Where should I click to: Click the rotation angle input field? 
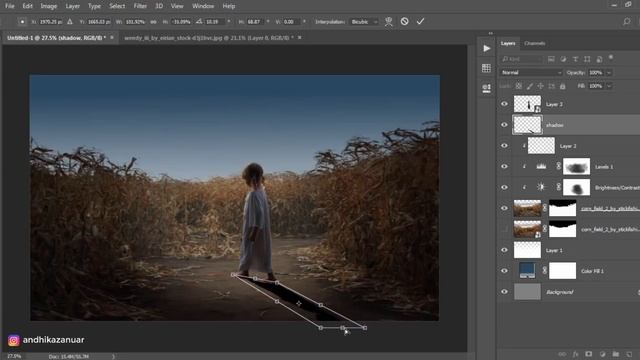(x=215, y=22)
